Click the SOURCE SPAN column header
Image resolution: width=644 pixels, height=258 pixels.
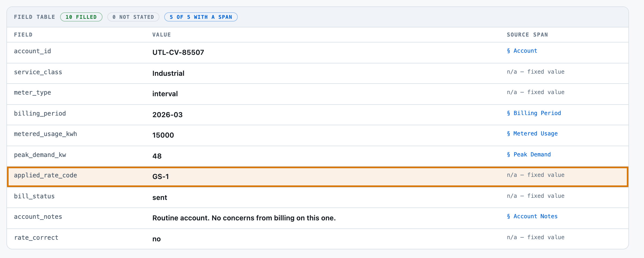pos(527,35)
